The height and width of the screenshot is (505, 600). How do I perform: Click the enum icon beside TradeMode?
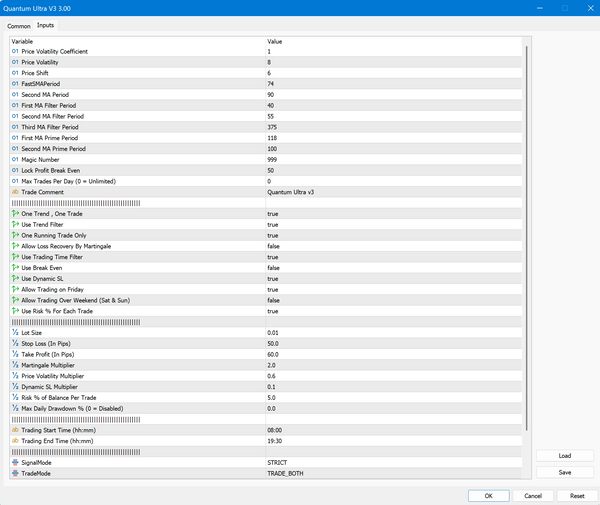(x=15, y=473)
